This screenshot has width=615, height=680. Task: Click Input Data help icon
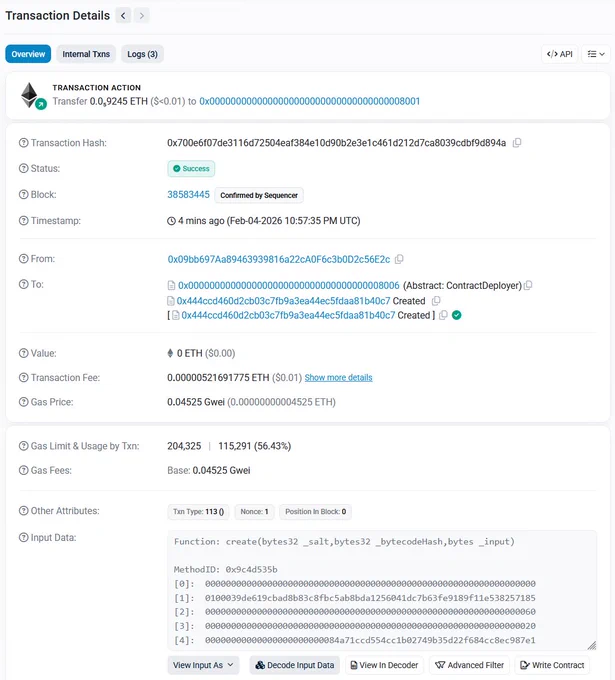pyautogui.click(x=23, y=538)
